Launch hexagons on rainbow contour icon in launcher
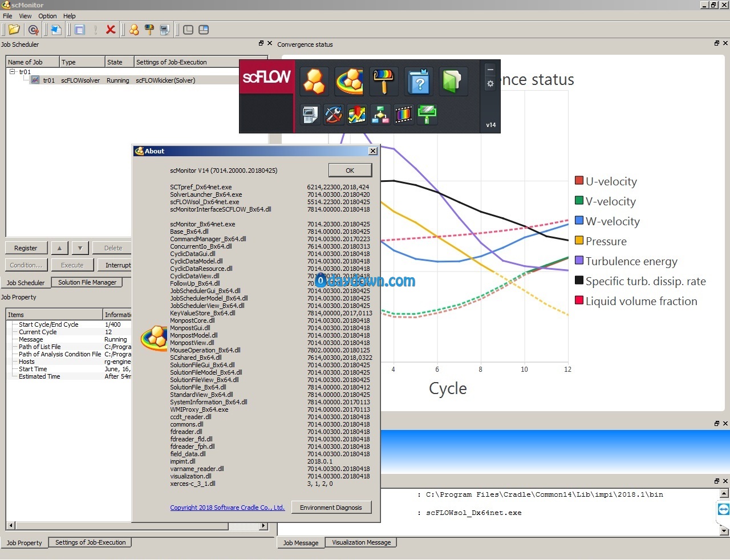 (x=349, y=81)
